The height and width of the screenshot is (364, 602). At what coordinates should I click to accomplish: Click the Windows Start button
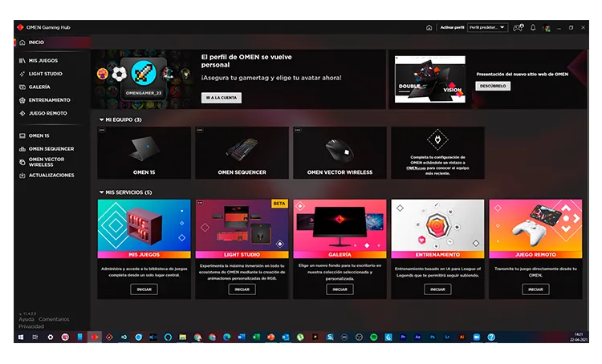click(x=21, y=338)
